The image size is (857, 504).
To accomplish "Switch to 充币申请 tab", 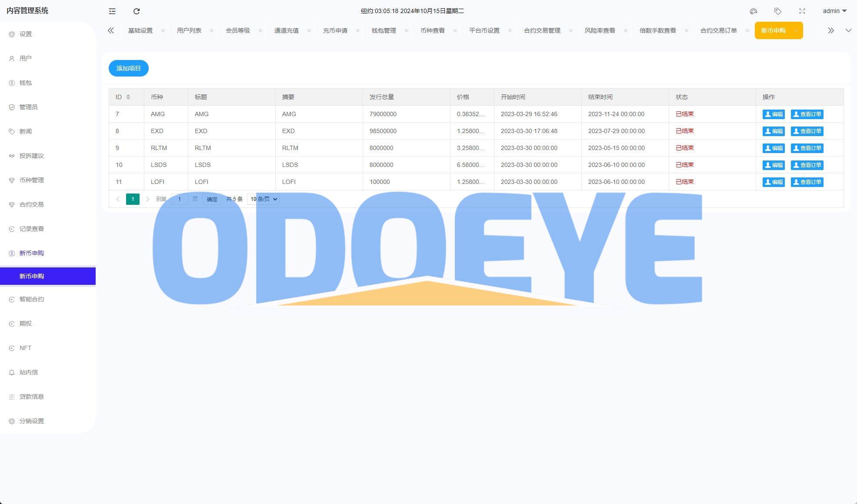I will click(335, 30).
